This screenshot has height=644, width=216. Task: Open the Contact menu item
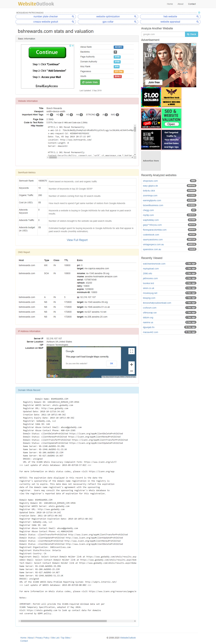192,4
